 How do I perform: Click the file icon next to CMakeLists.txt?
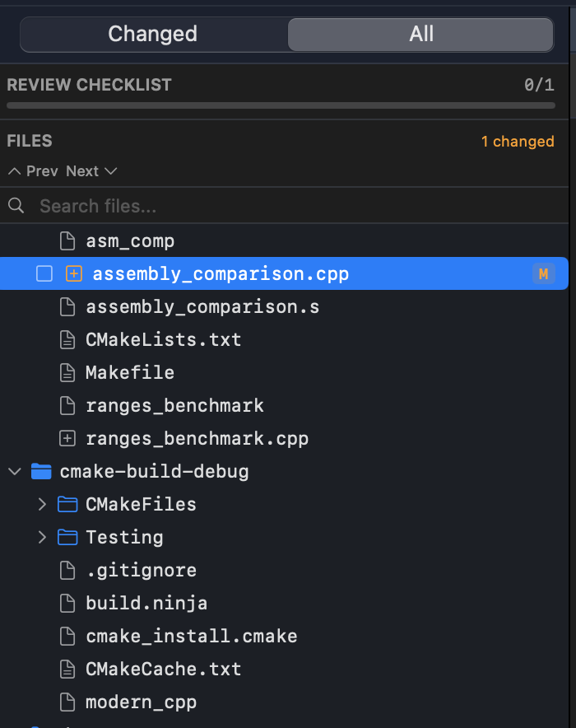pos(67,339)
